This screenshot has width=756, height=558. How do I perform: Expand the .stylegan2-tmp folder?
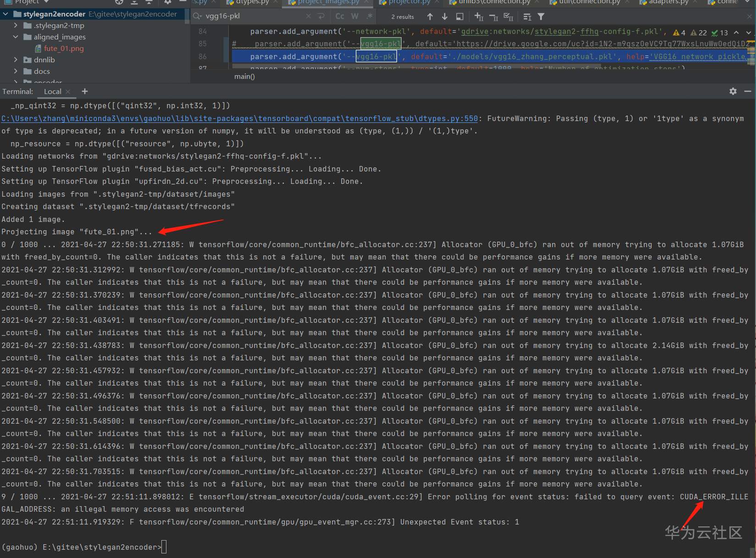[16, 25]
